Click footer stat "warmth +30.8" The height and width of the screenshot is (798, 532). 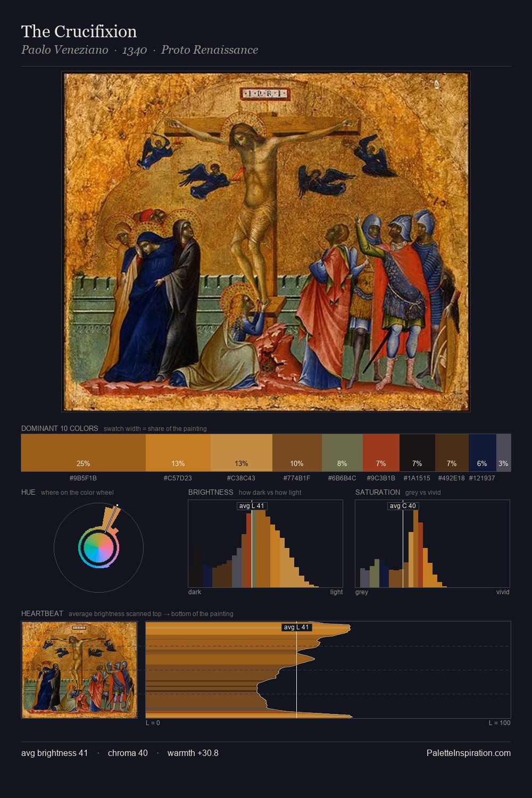[193, 753]
